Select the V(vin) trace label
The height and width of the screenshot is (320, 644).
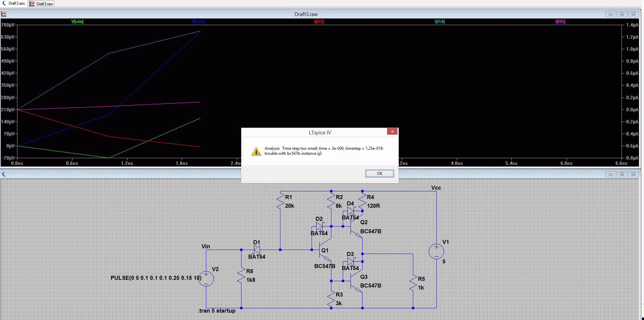click(x=77, y=22)
